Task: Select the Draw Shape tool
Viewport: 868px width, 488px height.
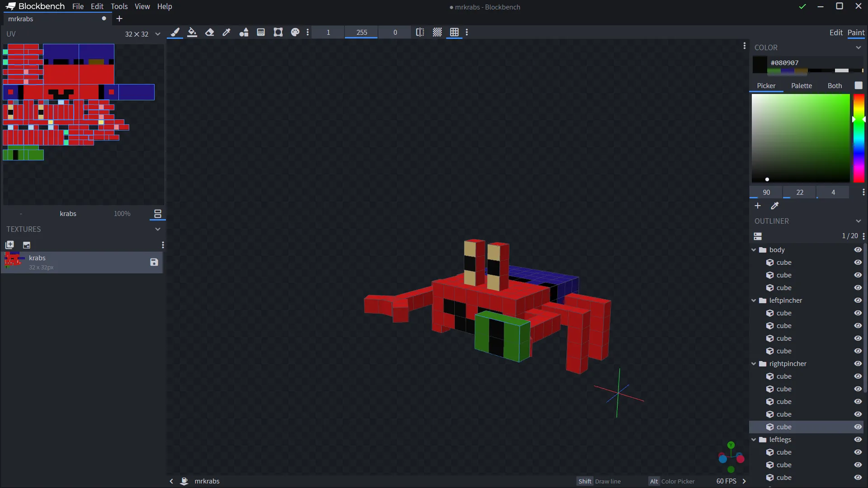Action: tap(244, 32)
